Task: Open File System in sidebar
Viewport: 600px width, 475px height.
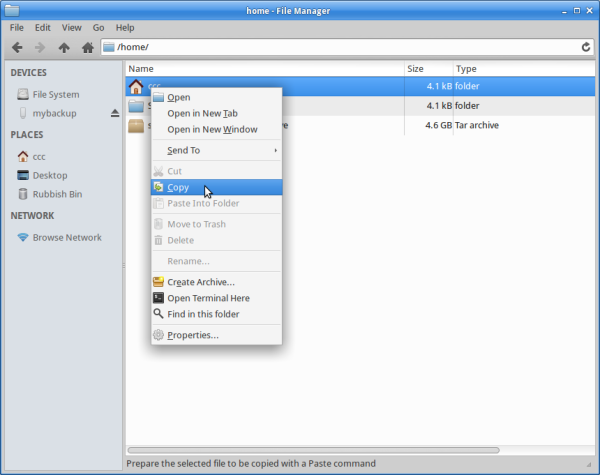Action: click(55, 94)
